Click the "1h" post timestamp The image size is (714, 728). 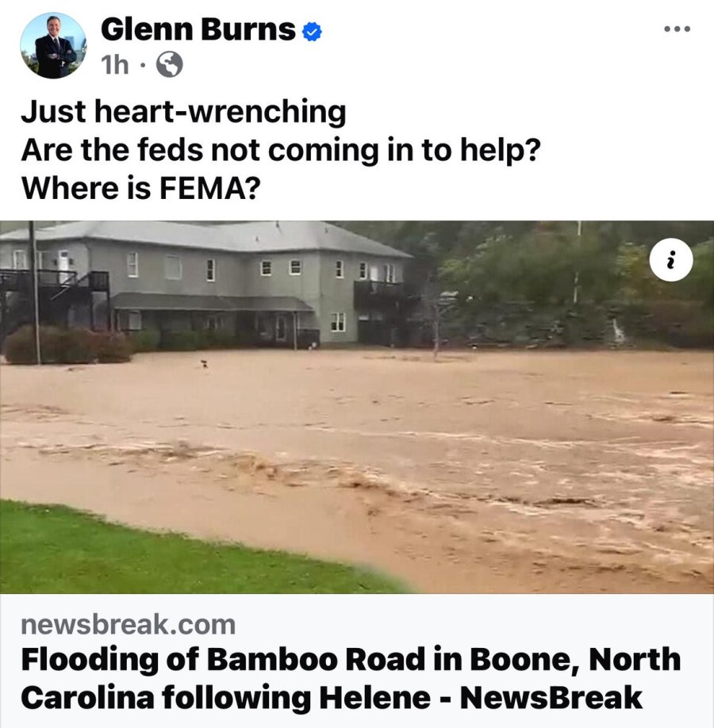pyautogui.click(x=114, y=64)
